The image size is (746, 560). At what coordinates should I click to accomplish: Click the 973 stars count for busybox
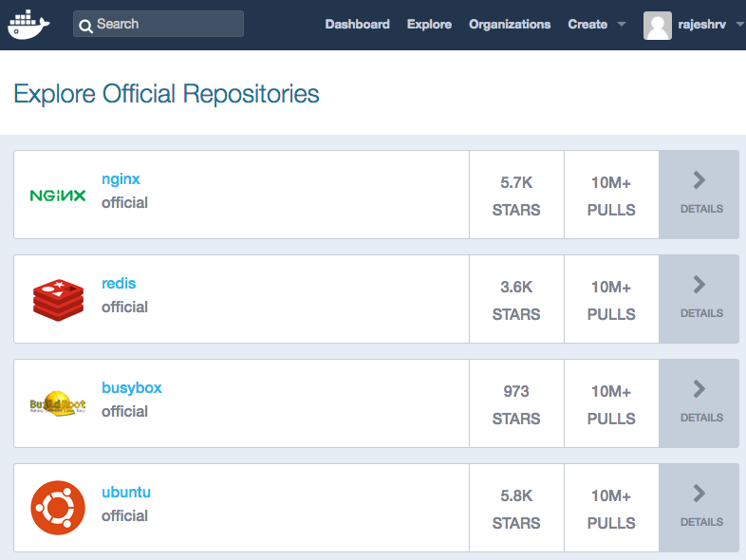pyautogui.click(x=516, y=392)
